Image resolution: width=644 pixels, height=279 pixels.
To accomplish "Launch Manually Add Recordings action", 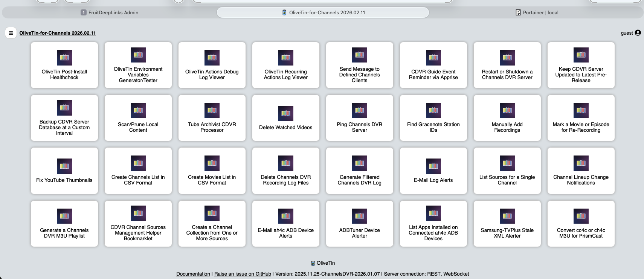I will click(507, 118).
